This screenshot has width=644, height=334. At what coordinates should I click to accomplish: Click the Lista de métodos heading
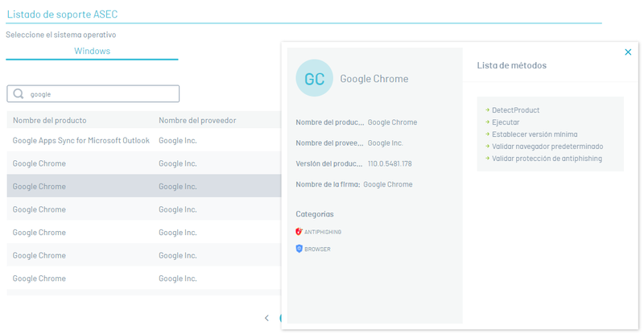512,65
